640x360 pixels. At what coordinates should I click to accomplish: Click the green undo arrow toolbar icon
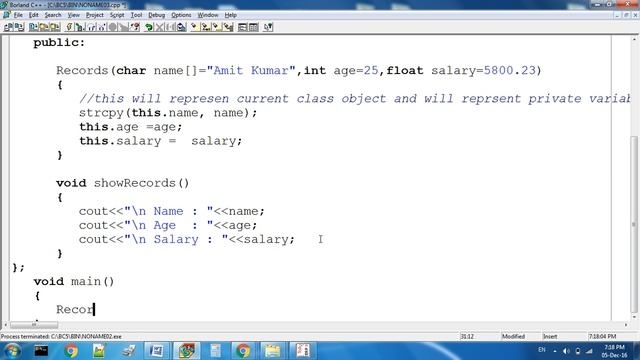click(x=149, y=27)
